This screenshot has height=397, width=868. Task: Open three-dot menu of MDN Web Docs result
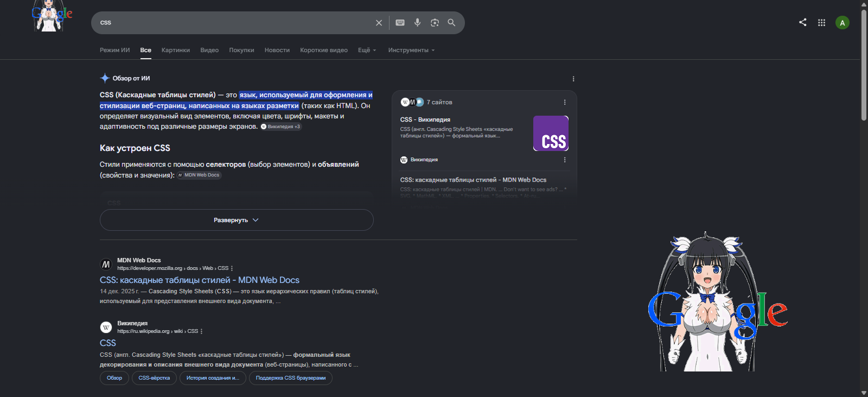click(x=232, y=268)
